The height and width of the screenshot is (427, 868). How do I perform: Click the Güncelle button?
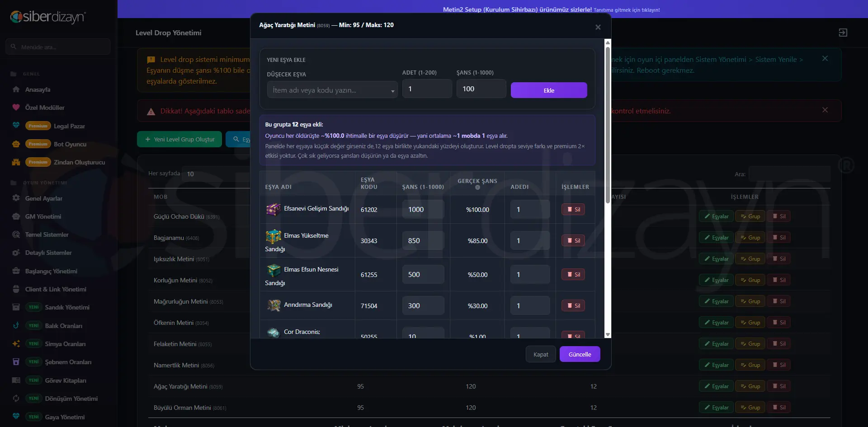[x=580, y=354]
